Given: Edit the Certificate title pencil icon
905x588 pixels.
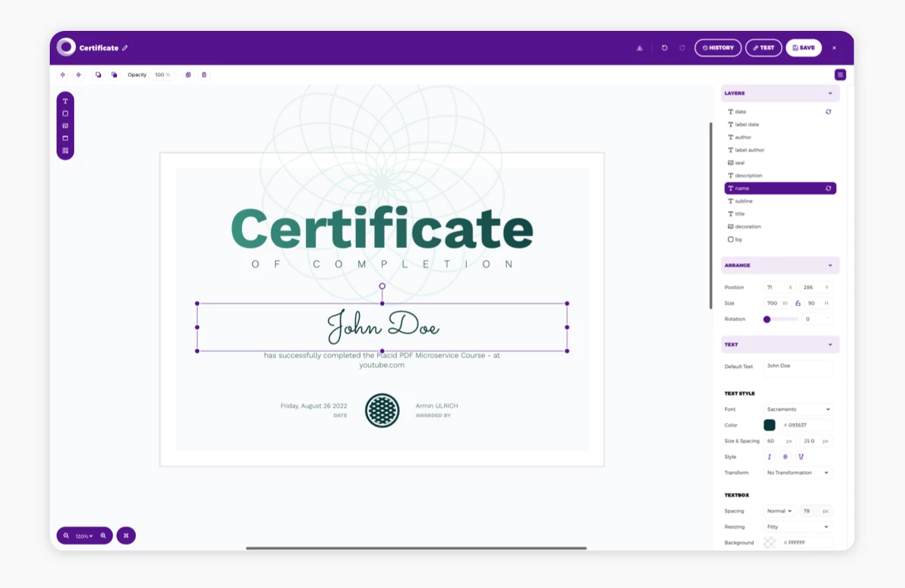Looking at the screenshot, I should click(125, 47).
